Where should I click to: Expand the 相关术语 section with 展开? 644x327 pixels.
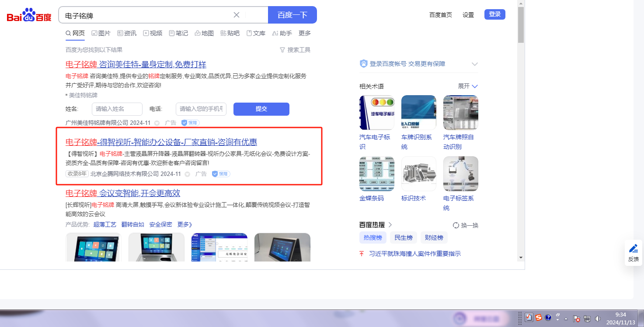pyautogui.click(x=468, y=86)
